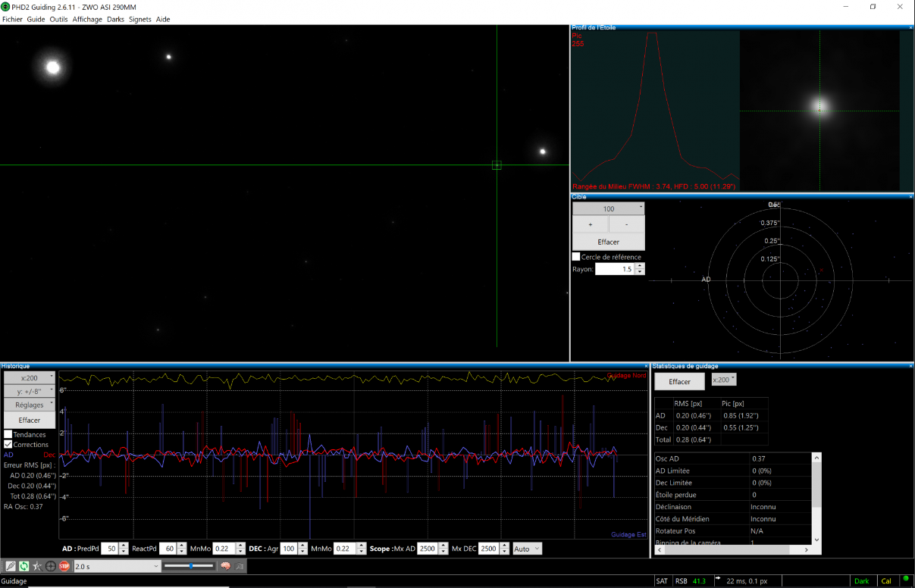The height and width of the screenshot is (588, 915).
Task: Open the Darks menu
Action: click(x=115, y=19)
